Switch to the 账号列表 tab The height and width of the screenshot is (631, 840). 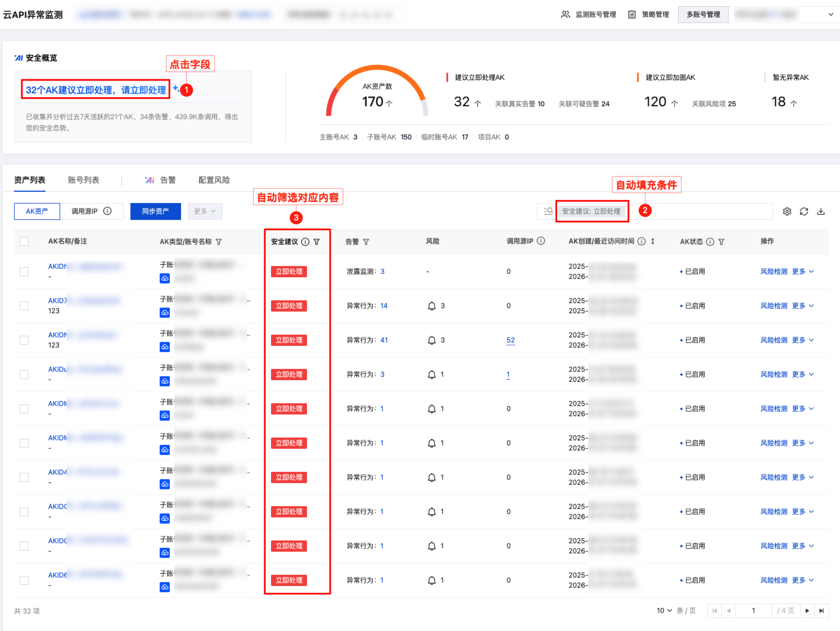tap(83, 180)
